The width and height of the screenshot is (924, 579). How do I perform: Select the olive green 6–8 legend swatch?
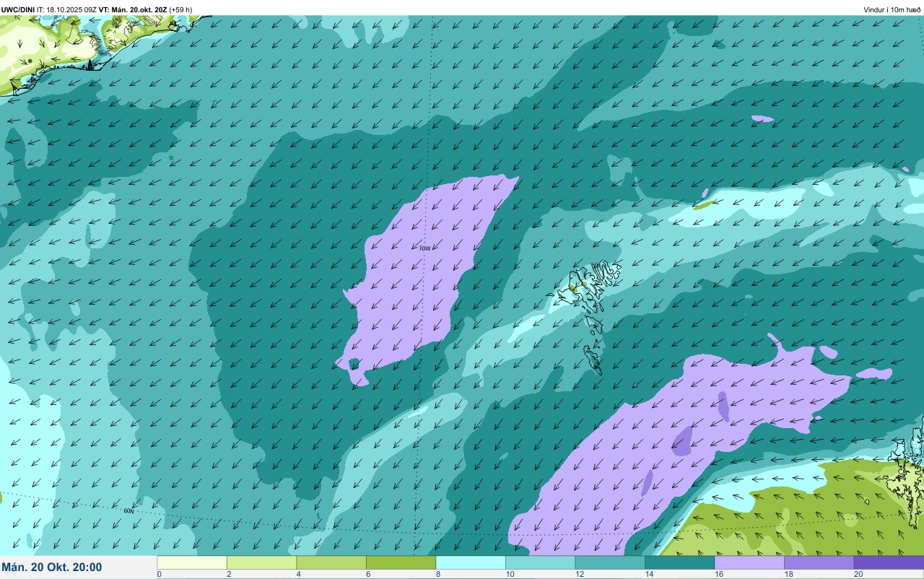click(x=401, y=562)
